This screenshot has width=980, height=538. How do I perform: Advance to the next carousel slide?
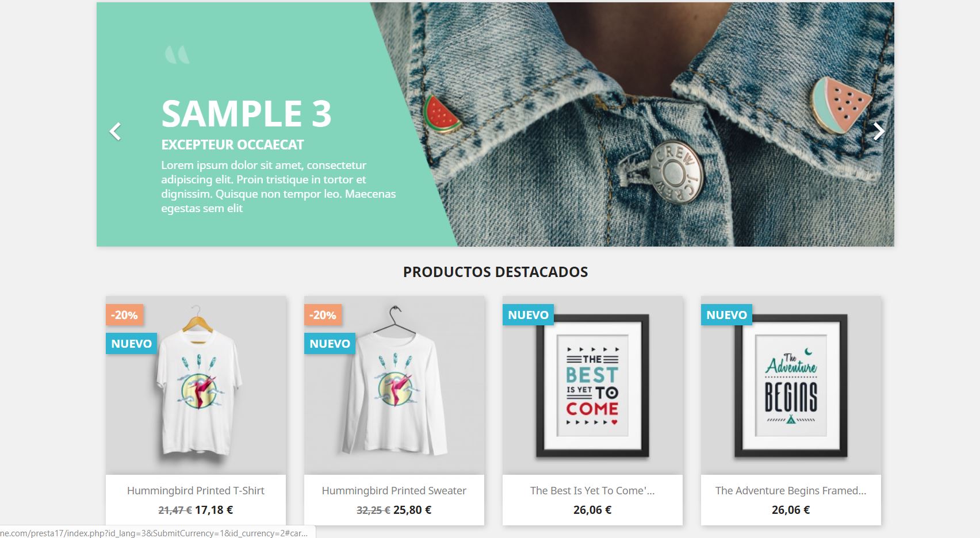879,131
